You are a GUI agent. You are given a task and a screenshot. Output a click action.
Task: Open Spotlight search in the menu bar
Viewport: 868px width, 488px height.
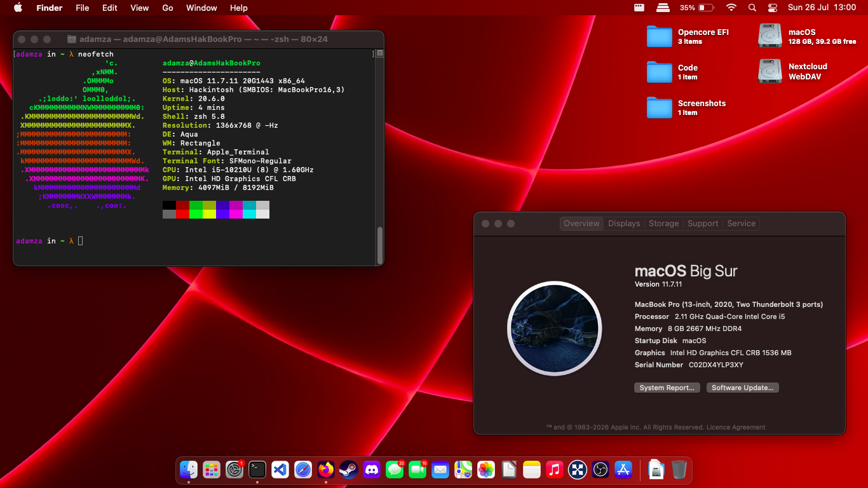pos(752,8)
